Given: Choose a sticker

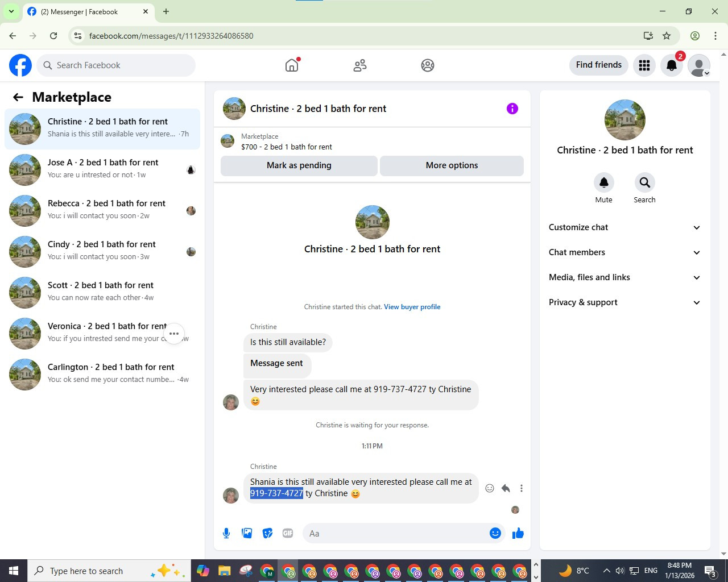Looking at the screenshot, I should 267,533.
